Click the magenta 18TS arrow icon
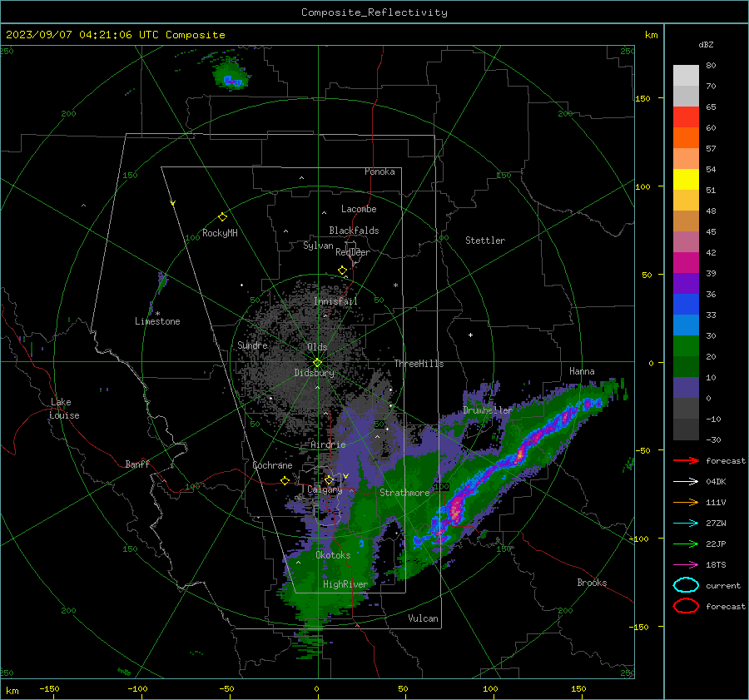749x700 pixels. 686,565
